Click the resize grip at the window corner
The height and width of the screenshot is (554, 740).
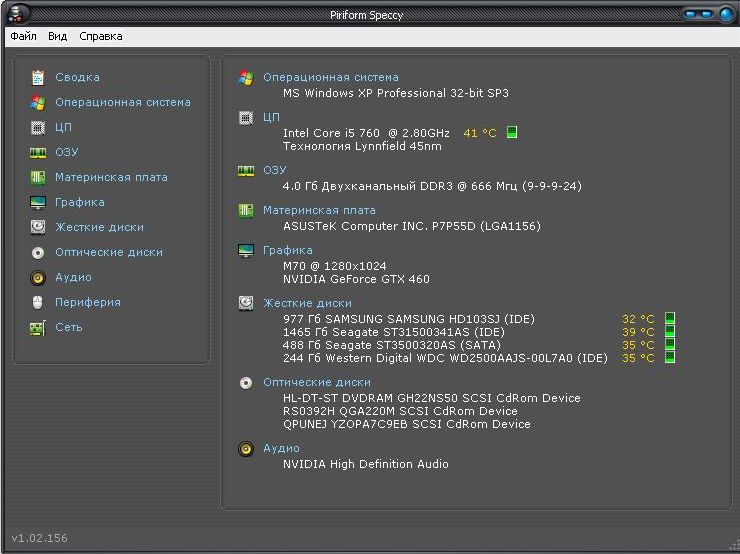coord(734,547)
